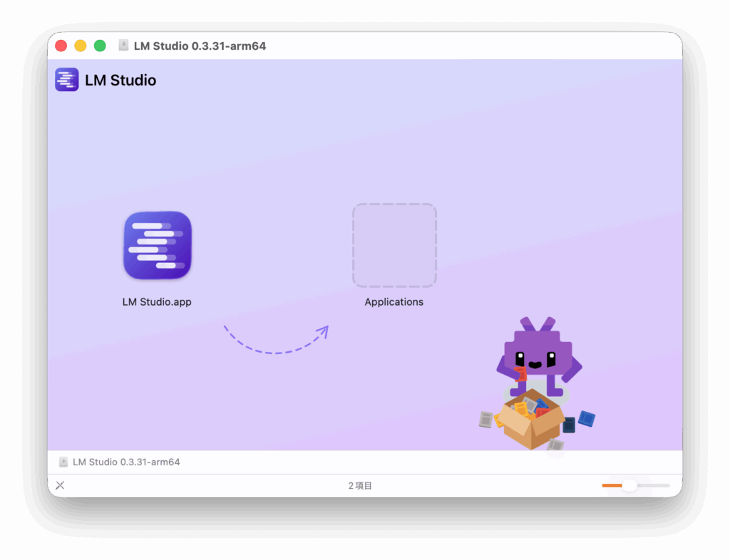
Task: Zoom the window with the green button
Action: pos(100,46)
